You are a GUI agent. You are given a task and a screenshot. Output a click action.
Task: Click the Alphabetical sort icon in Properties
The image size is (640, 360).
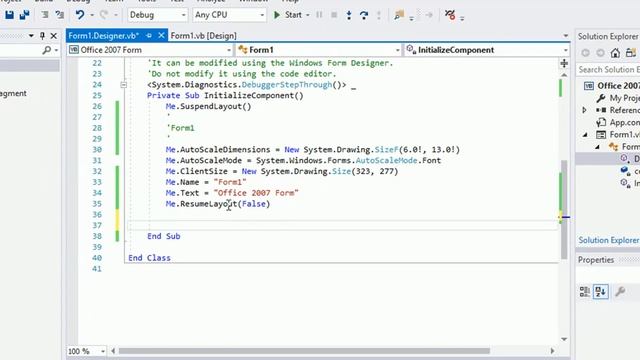click(601, 291)
